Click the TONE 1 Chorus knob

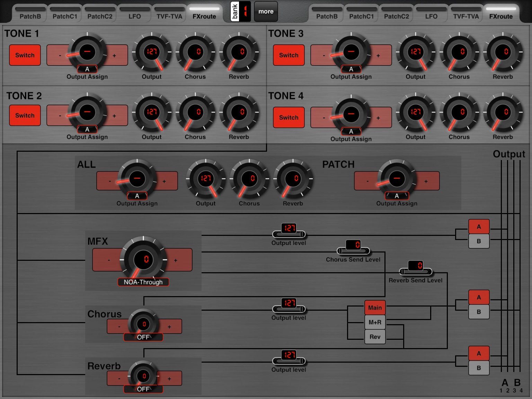point(195,52)
